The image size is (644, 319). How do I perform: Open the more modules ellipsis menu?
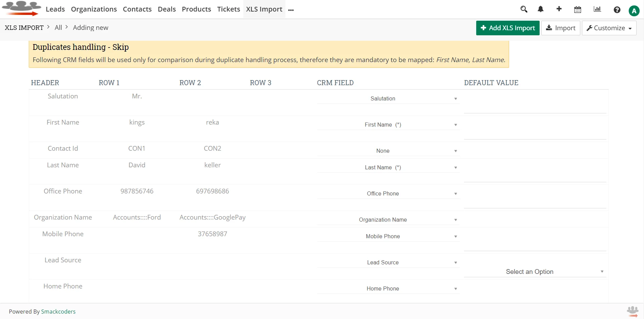(291, 10)
